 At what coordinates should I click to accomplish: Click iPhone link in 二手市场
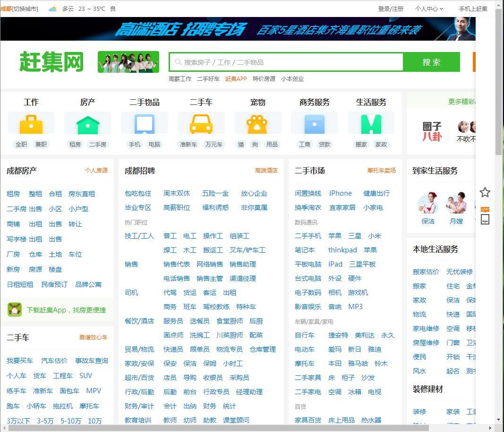coord(341,193)
